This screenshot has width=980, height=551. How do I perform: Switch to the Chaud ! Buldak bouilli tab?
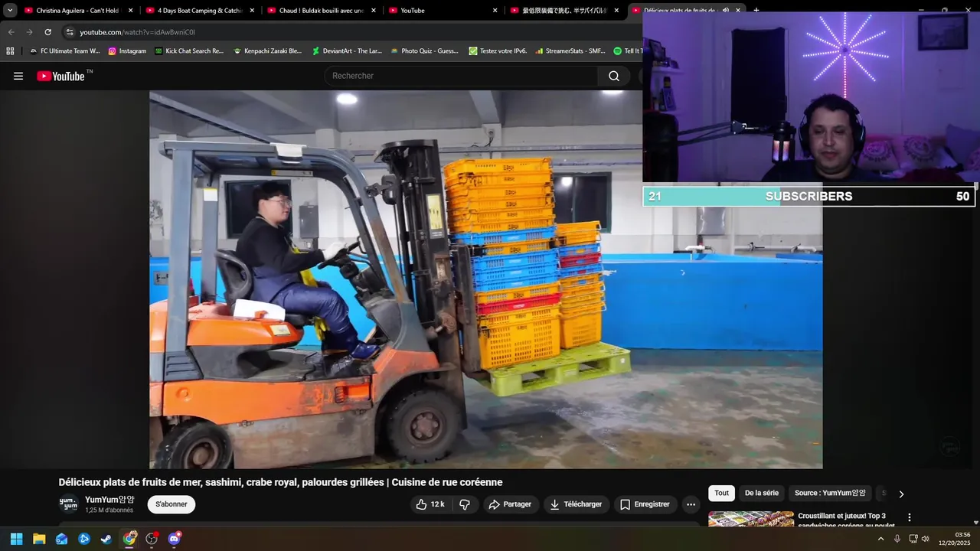[322, 11]
